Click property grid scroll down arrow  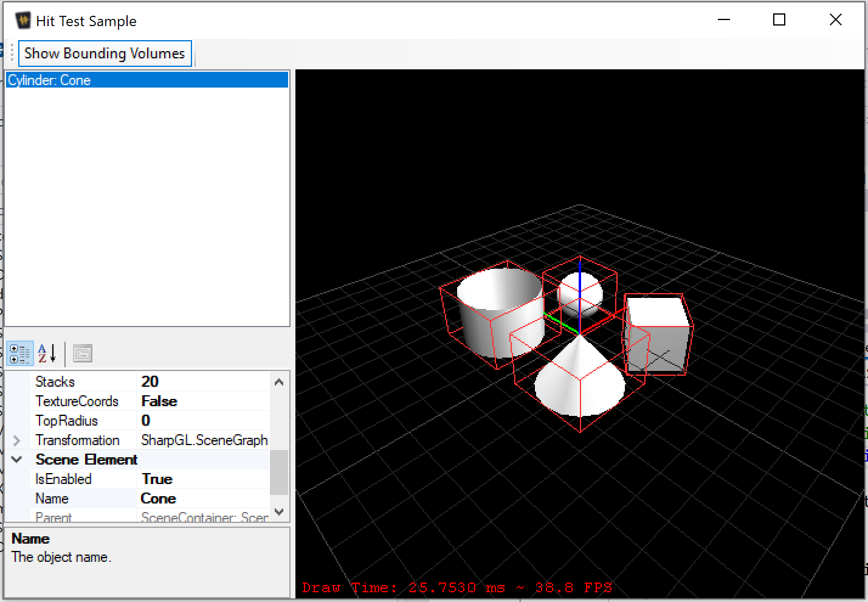coord(279,513)
